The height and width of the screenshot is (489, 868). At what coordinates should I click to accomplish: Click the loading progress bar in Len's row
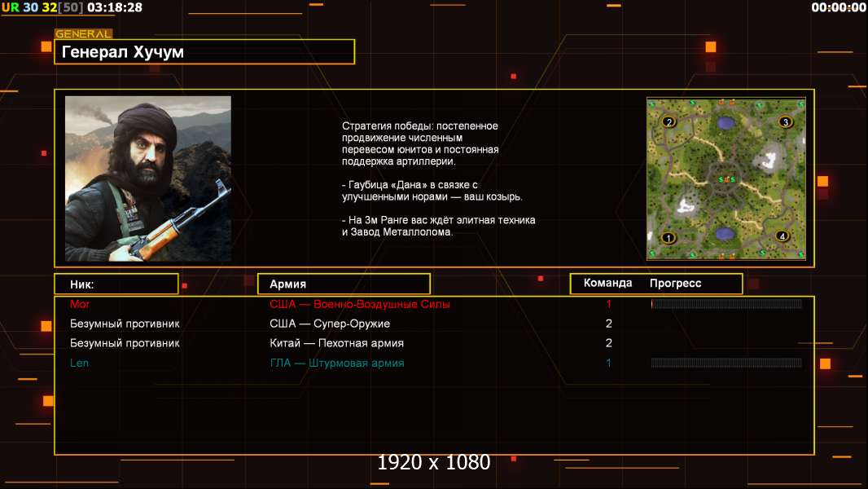point(726,363)
